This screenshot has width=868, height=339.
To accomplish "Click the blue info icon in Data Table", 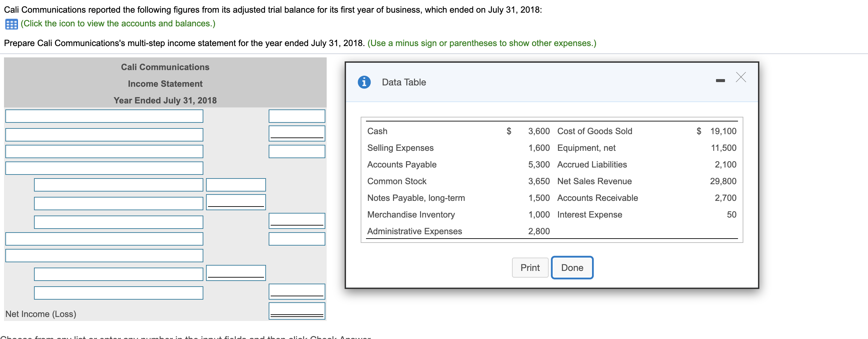I will coord(364,82).
